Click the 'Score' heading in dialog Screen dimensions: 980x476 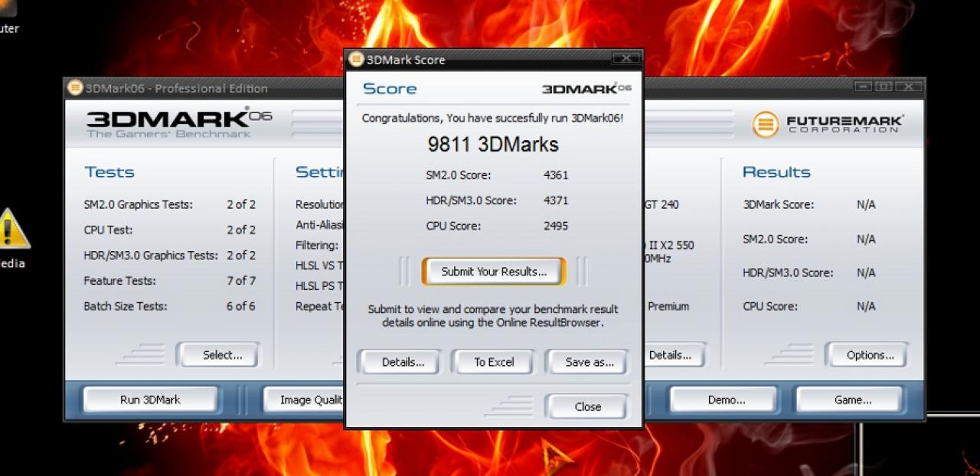point(390,89)
